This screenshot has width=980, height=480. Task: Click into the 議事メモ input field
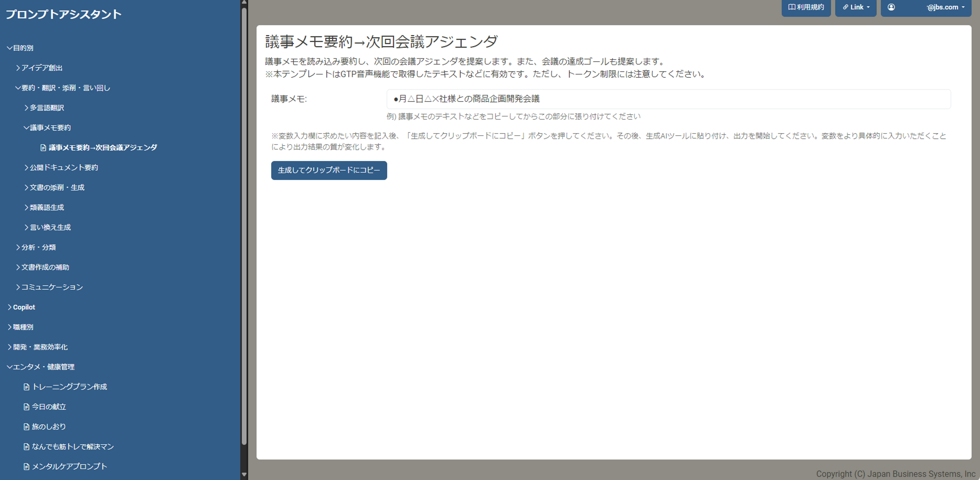(x=668, y=99)
